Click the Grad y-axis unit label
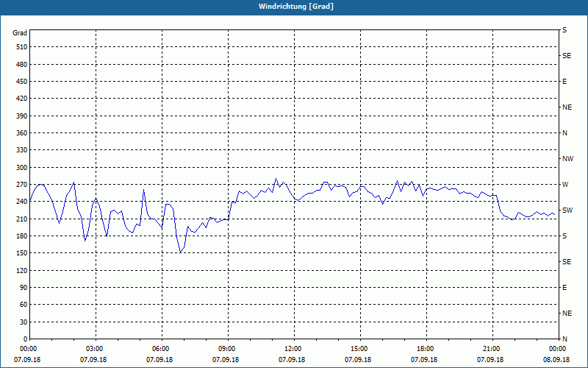Image resolution: width=588 pixels, height=368 pixels. point(20,33)
